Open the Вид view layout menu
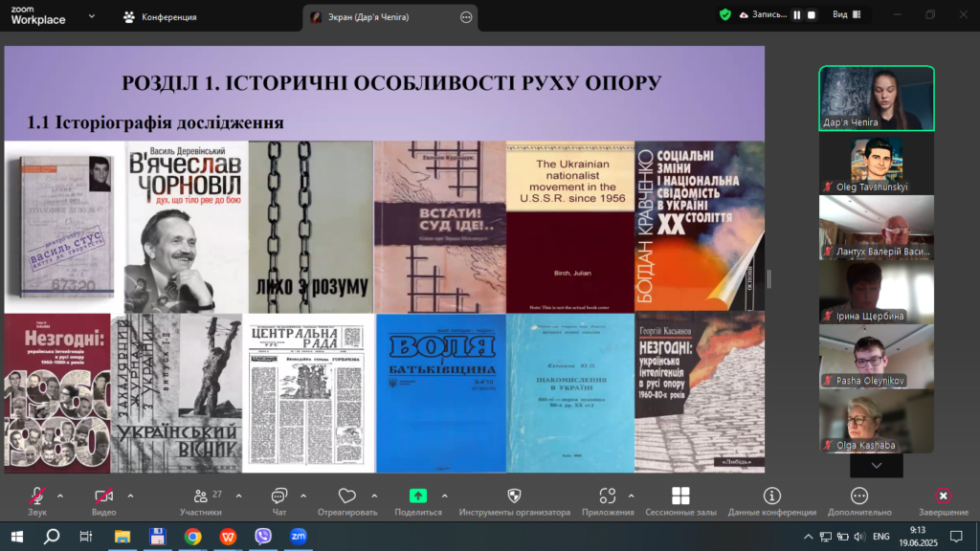Image resolution: width=980 pixels, height=551 pixels. [x=847, y=14]
